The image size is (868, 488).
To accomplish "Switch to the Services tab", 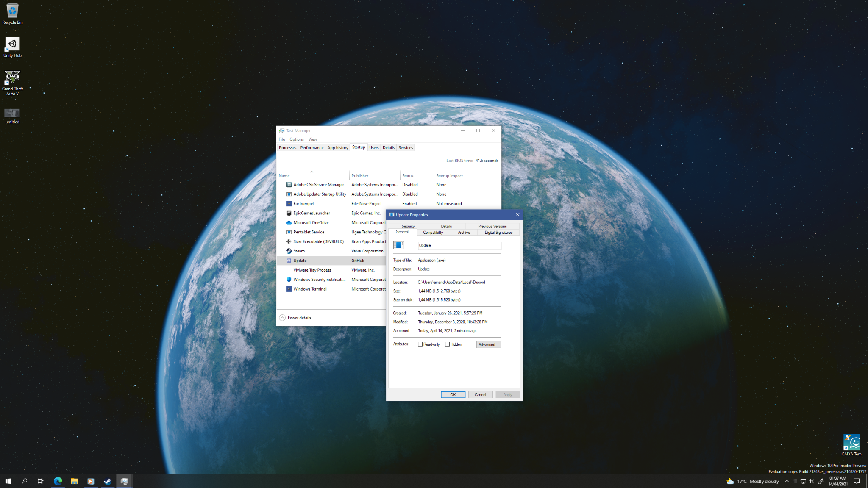I will tap(406, 148).
